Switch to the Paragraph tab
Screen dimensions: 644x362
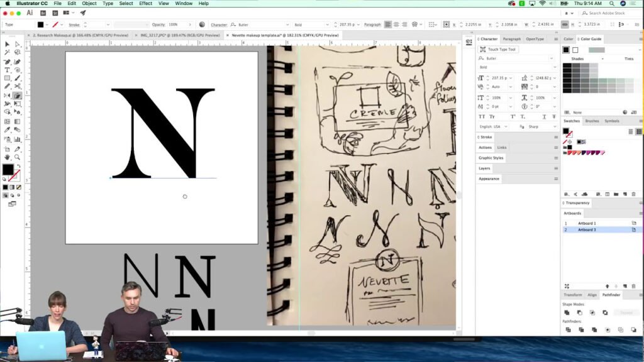(x=512, y=39)
